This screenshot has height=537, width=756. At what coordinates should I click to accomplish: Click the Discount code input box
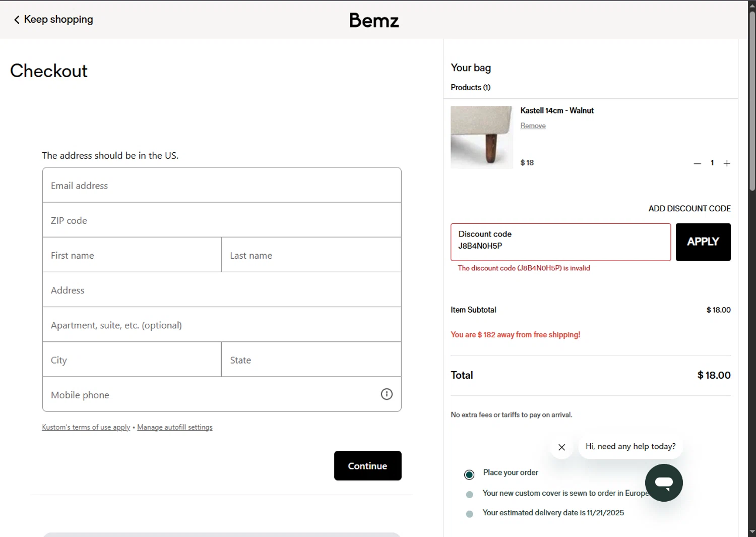click(x=560, y=242)
